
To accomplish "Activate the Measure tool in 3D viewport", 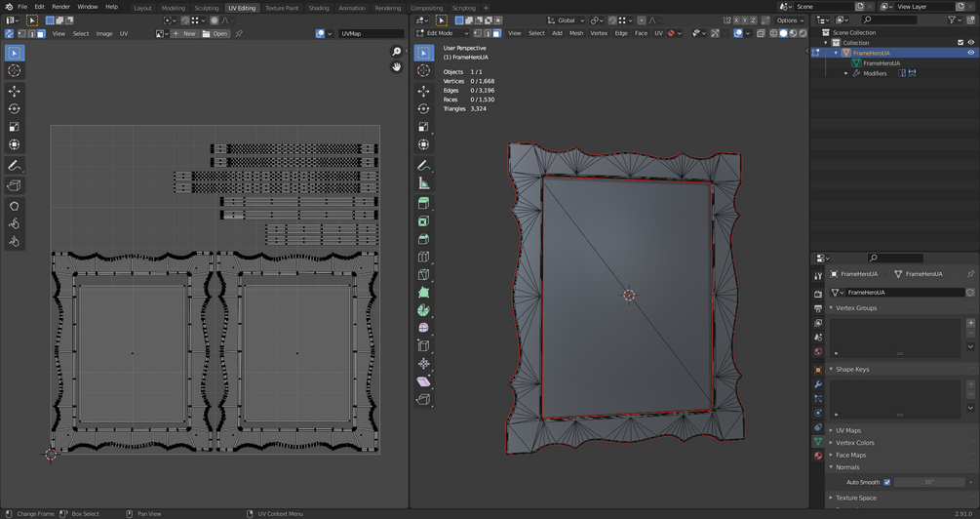I will pyautogui.click(x=423, y=183).
